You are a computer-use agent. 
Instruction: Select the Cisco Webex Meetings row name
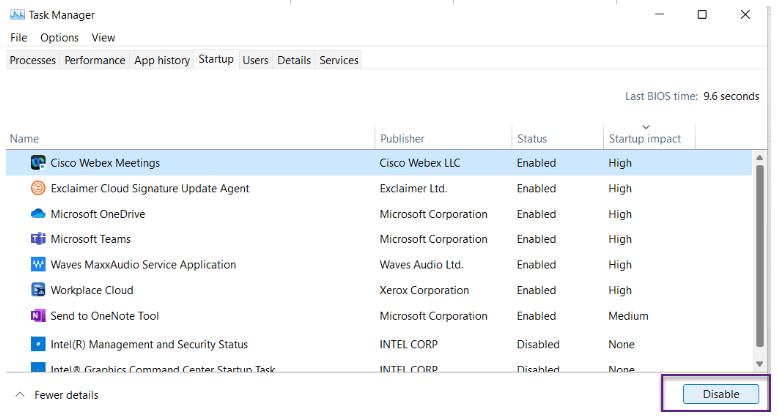point(105,163)
